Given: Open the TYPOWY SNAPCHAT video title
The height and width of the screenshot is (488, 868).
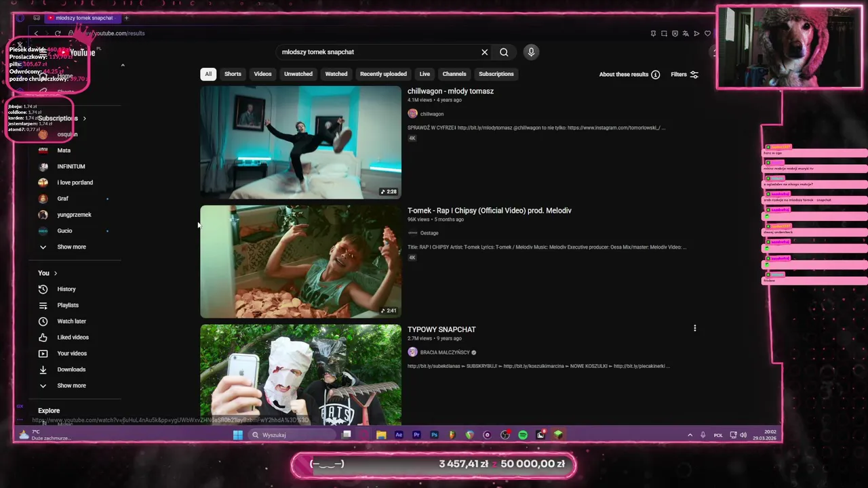Looking at the screenshot, I should tap(441, 330).
